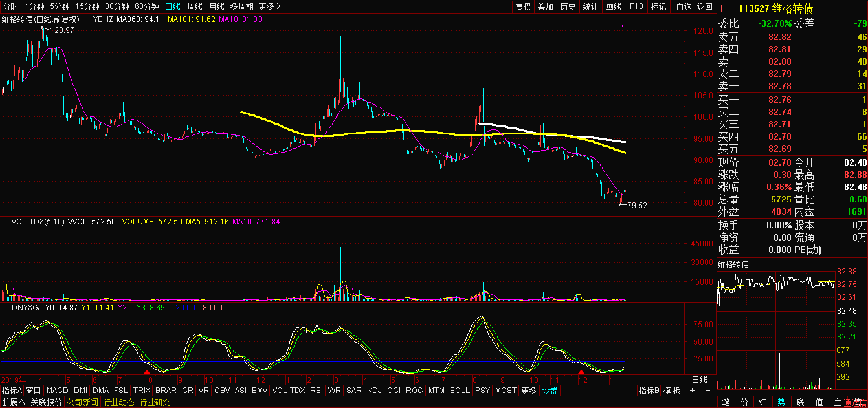The width and height of the screenshot is (868, 408).
Task: Switch to 周线 weekly chart
Action: point(194,6)
